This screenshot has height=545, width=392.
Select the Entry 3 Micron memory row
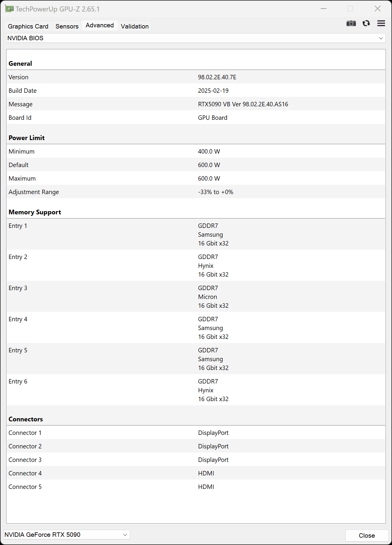point(196,296)
